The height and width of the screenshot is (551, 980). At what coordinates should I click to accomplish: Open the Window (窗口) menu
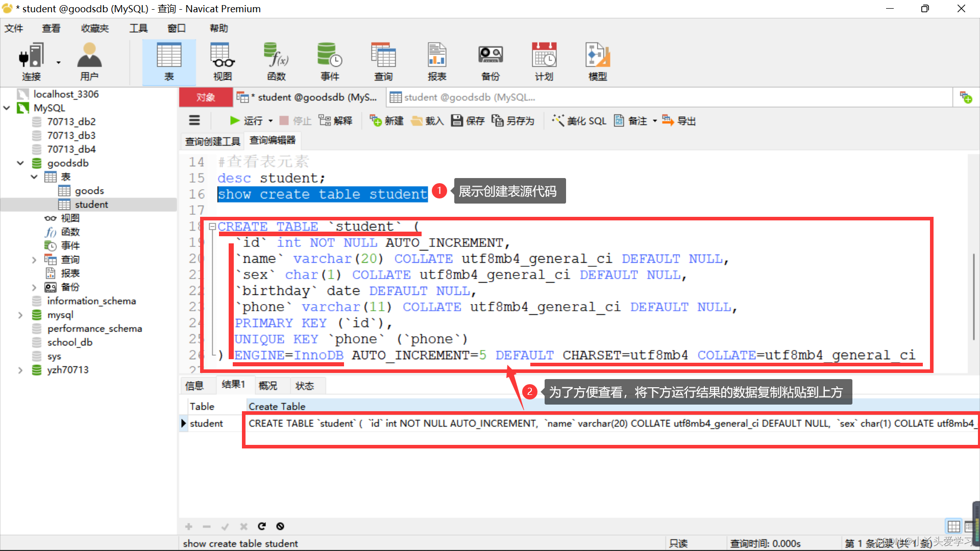point(177,28)
